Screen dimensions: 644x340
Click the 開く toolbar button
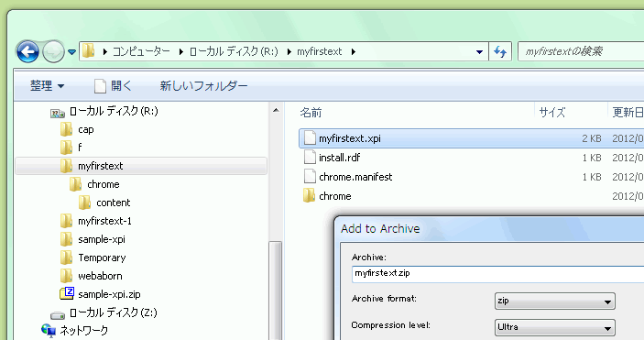click(x=113, y=86)
